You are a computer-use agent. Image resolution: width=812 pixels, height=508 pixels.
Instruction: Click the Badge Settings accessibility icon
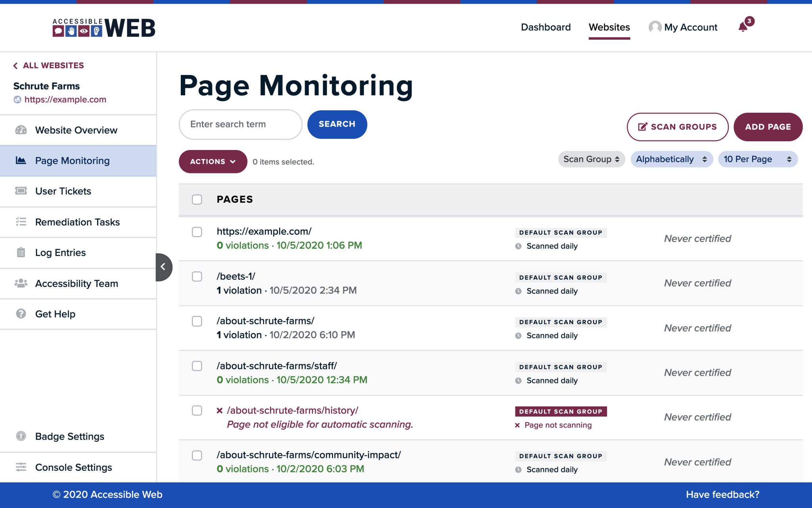pyautogui.click(x=21, y=436)
